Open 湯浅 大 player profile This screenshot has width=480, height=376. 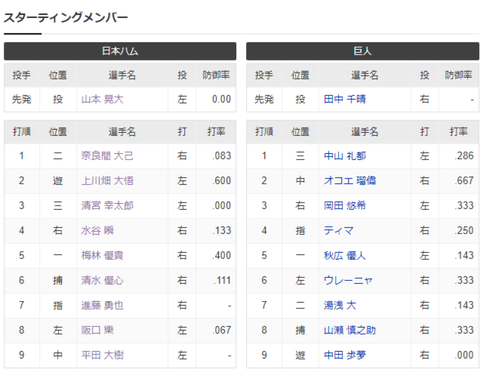(x=340, y=305)
